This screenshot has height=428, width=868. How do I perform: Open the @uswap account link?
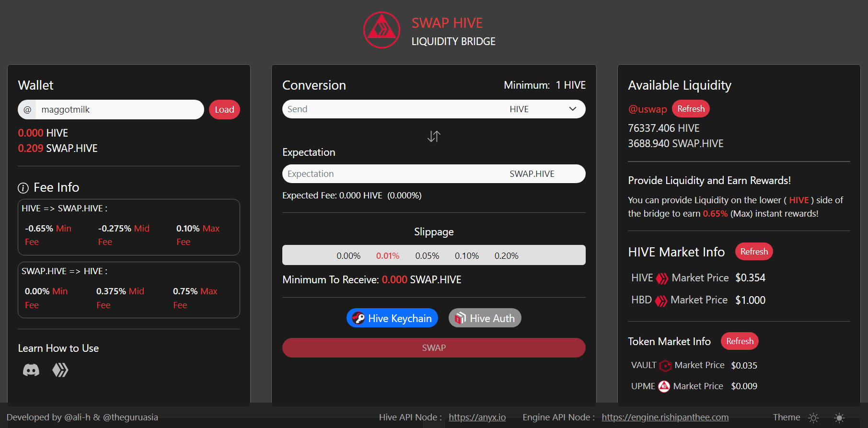tap(648, 109)
